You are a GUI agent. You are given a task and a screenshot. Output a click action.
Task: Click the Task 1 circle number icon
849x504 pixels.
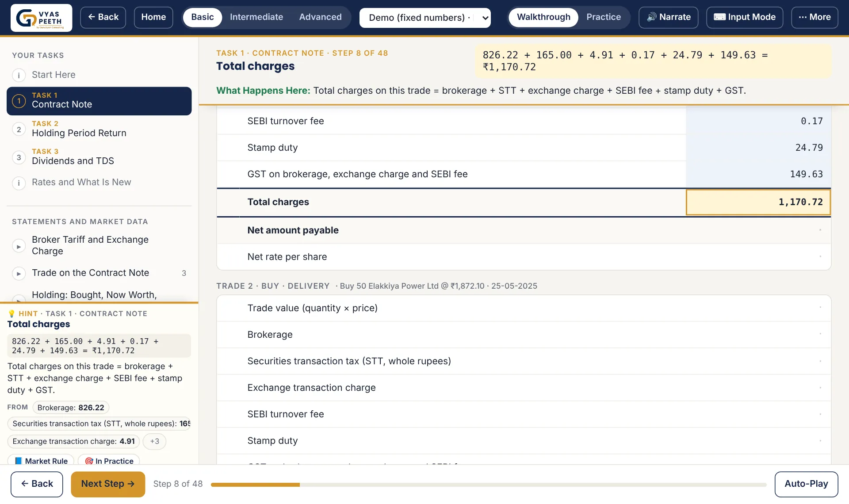tap(19, 101)
